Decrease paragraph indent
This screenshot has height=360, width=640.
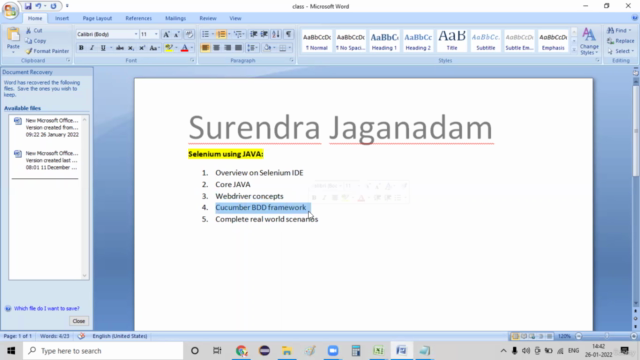(253, 34)
